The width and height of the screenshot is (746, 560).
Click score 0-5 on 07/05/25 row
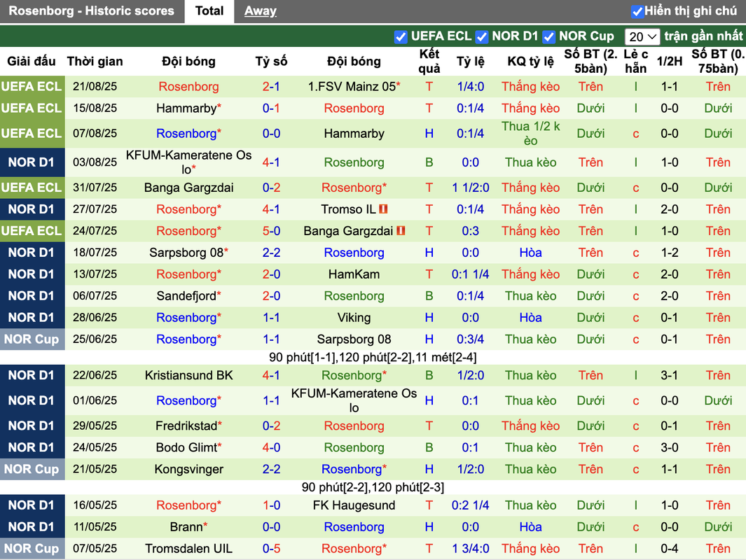point(271,549)
